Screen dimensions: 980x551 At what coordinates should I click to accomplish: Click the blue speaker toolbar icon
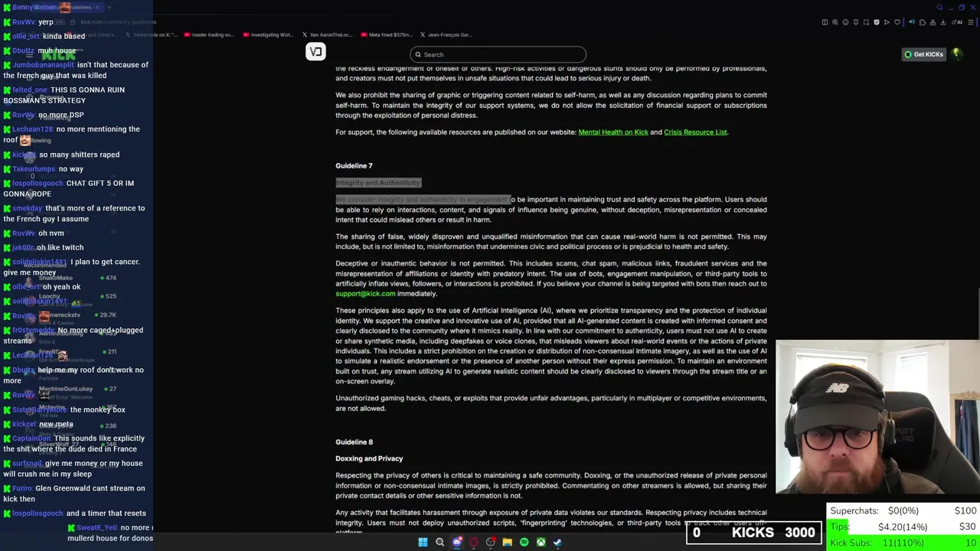912,22
